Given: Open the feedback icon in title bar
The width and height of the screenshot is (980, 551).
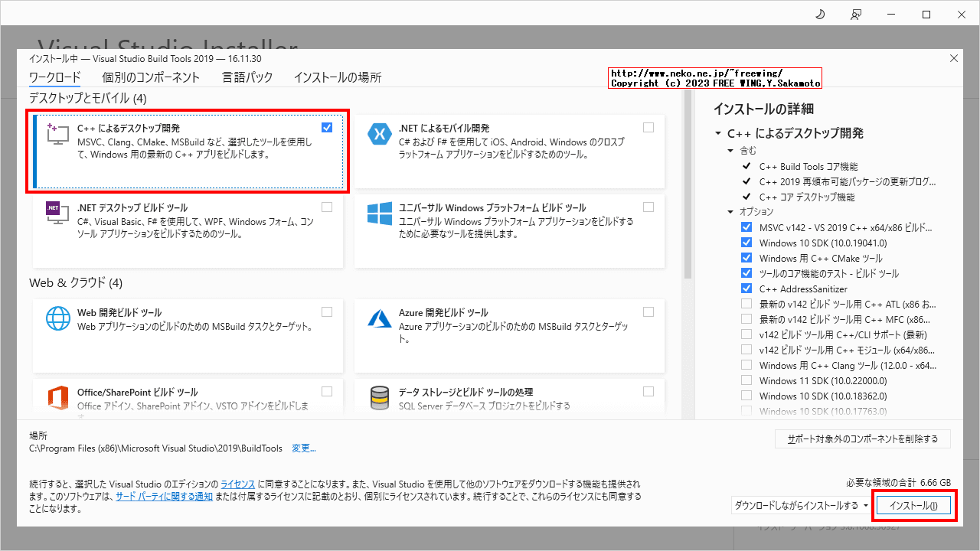Looking at the screenshot, I should click(856, 14).
